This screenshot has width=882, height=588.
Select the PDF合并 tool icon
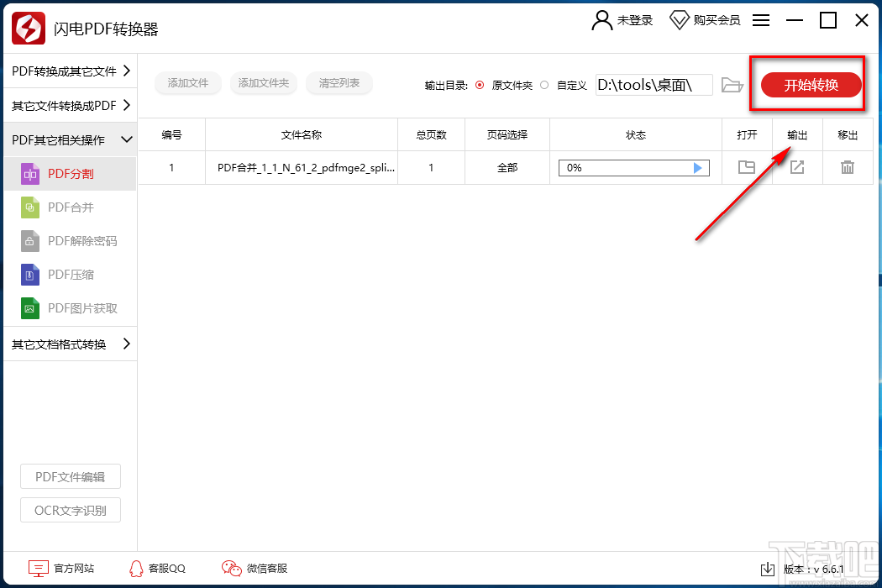(x=29, y=207)
